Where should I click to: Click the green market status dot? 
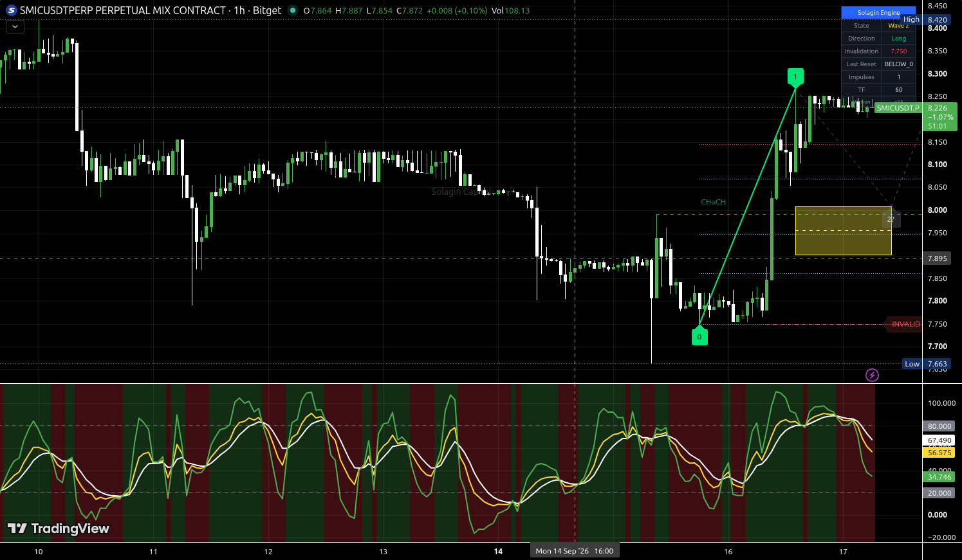pos(293,10)
